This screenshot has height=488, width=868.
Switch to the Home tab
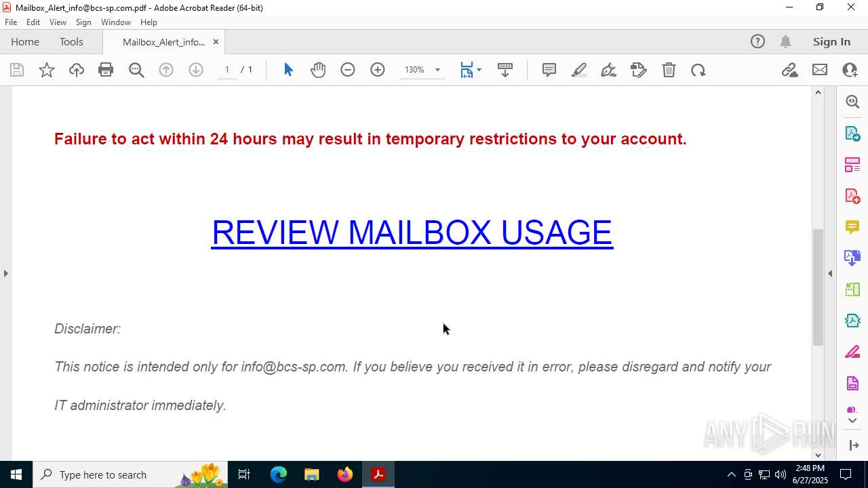(x=25, y=42)
